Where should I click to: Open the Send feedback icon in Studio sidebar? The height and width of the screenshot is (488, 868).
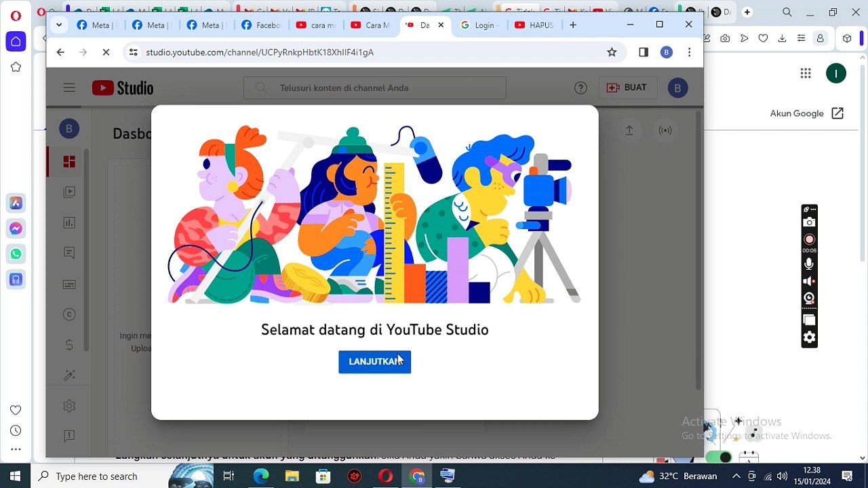tap(69, 436)
